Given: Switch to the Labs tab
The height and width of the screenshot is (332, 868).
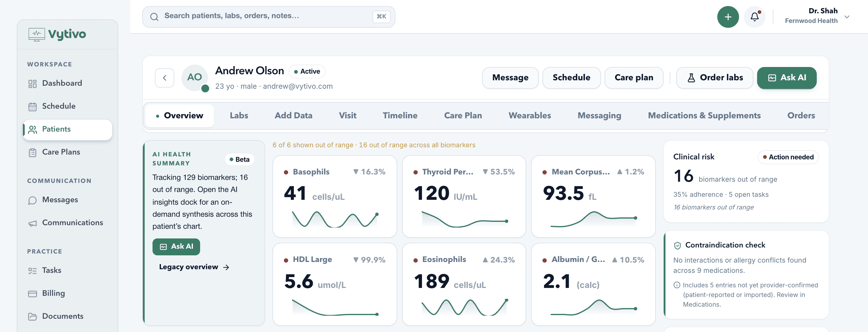Looking at the screenshot, I should [x=239, y=116].
